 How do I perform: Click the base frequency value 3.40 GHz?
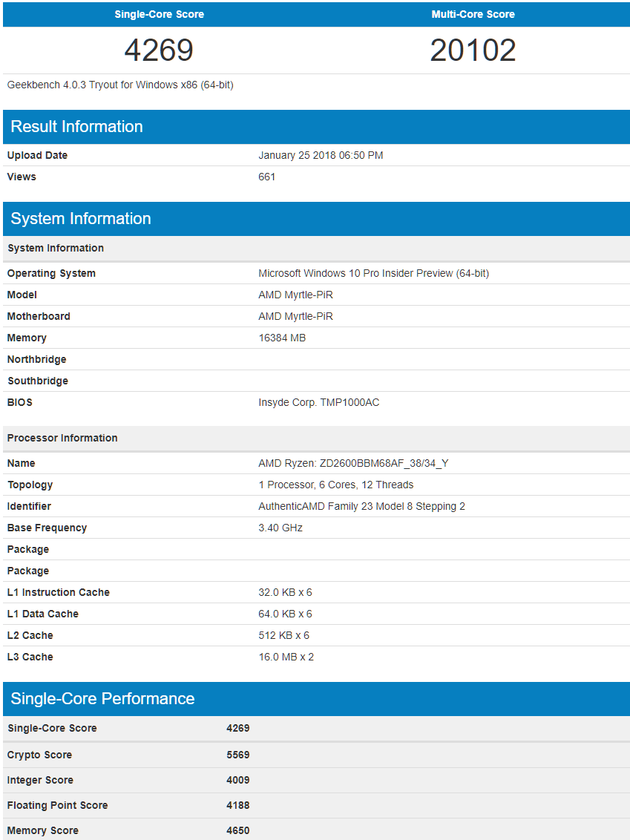[x=280, y=528]
